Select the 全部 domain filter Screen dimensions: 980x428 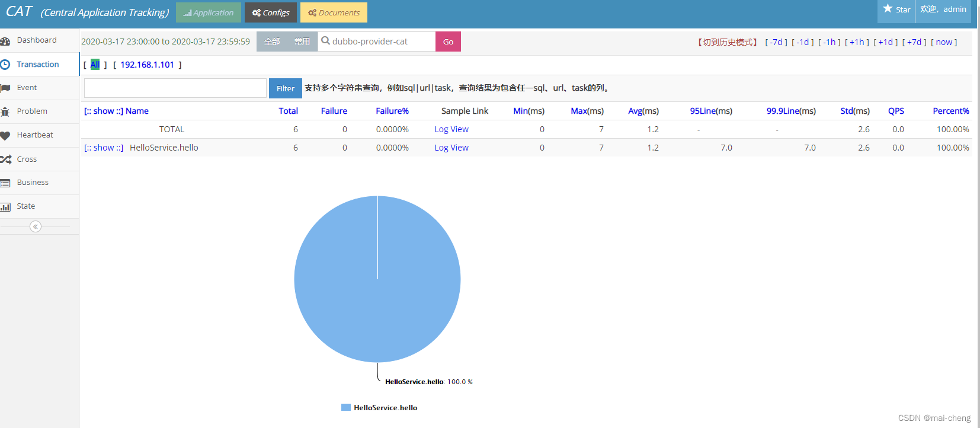click(272, 41)
